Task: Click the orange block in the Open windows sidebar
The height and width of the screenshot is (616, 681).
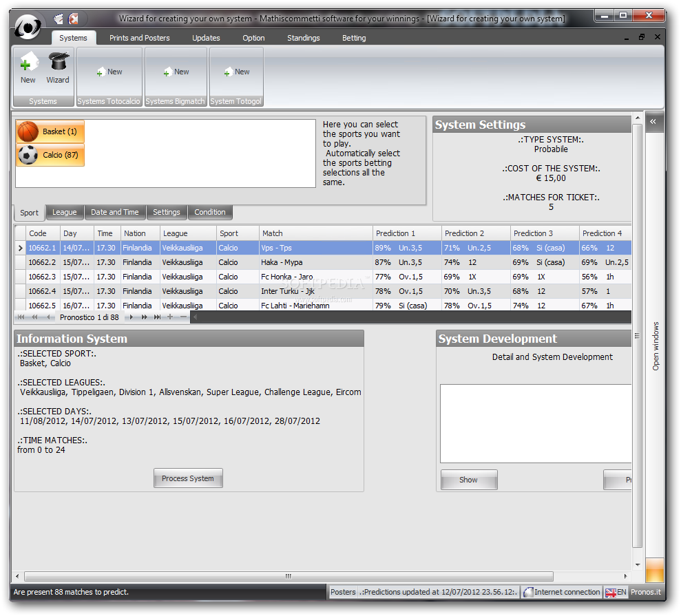Action: point(655,571)
